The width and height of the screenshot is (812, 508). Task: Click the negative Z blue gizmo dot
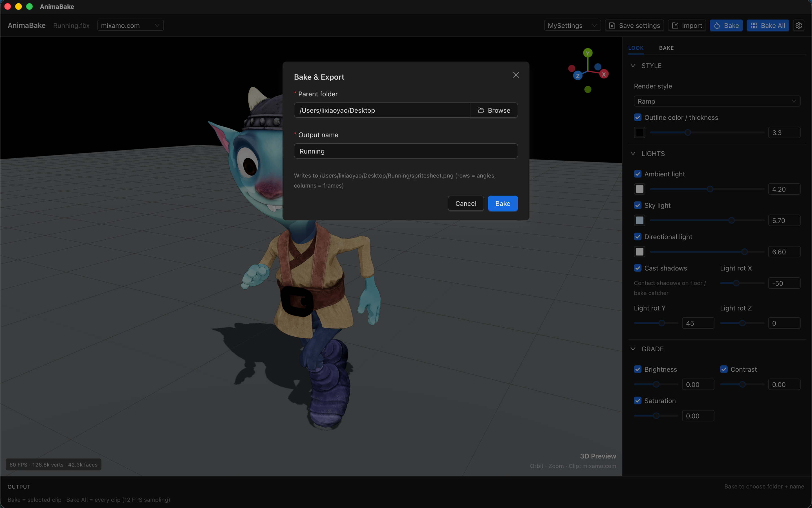598,67
